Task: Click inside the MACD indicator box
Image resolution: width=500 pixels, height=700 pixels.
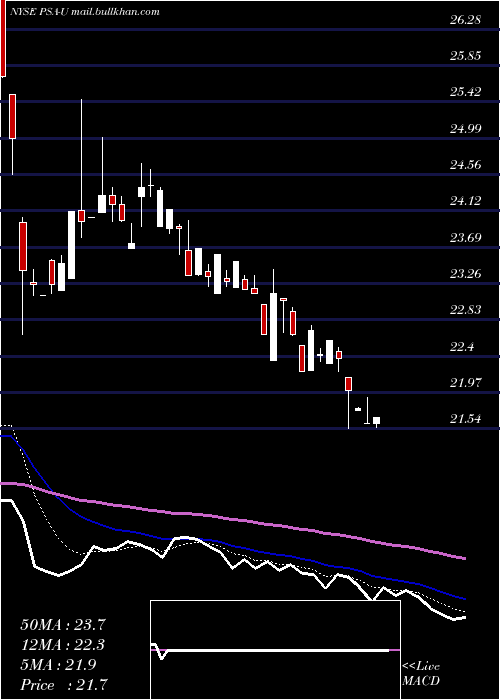Action: (275, 650)
